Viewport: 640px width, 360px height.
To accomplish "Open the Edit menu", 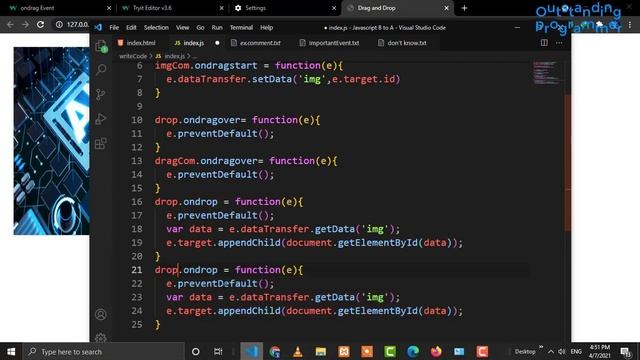I will pos(131,27).
